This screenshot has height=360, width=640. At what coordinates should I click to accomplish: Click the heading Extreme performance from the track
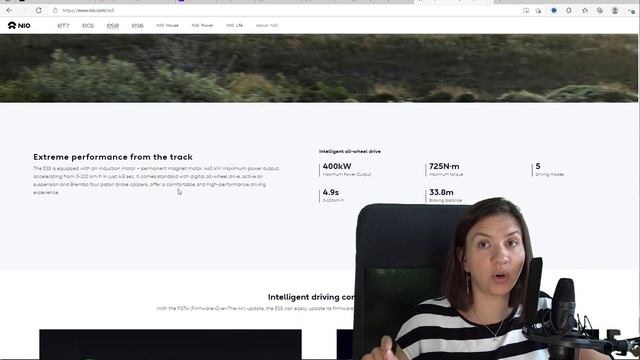113,157
